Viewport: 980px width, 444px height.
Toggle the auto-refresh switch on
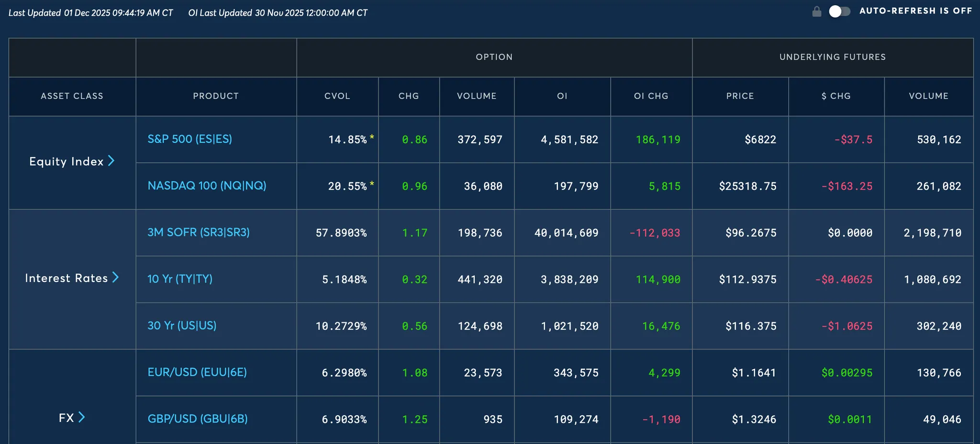point(839,11)
